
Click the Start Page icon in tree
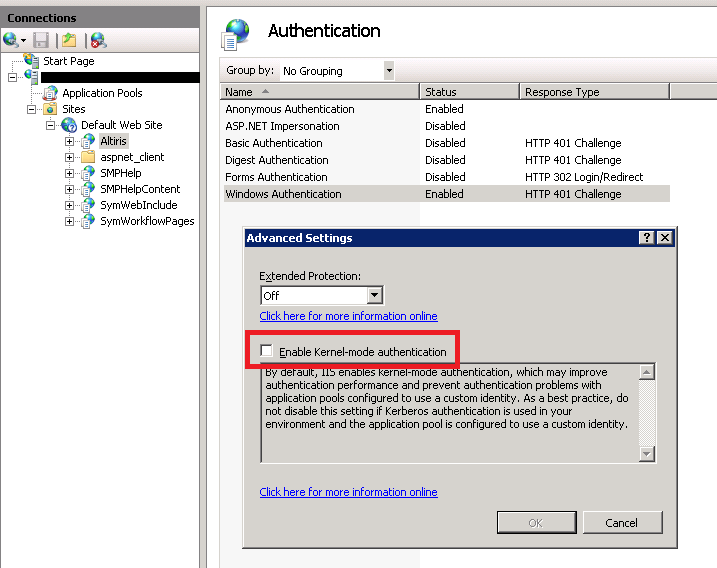pyautogui.click(x=31, y=60)
